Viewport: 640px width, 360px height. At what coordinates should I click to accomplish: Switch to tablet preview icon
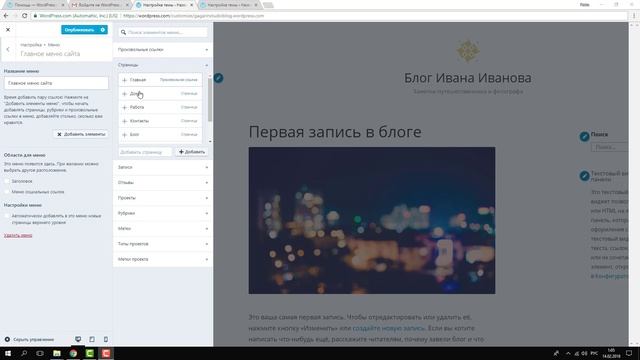click(92, 339)
